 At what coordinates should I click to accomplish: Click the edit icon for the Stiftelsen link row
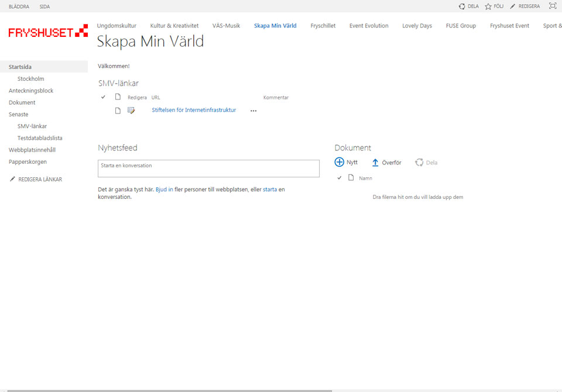click(131, 111)
